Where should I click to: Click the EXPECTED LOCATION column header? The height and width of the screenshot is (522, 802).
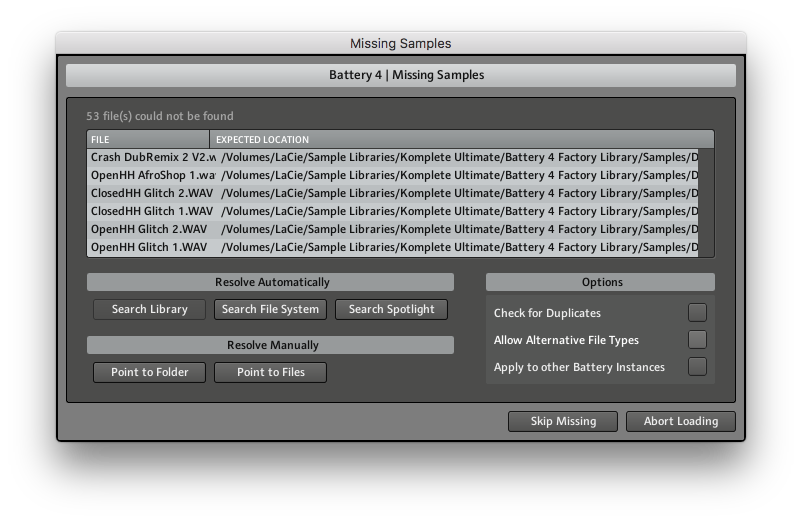tap(462, 140)
